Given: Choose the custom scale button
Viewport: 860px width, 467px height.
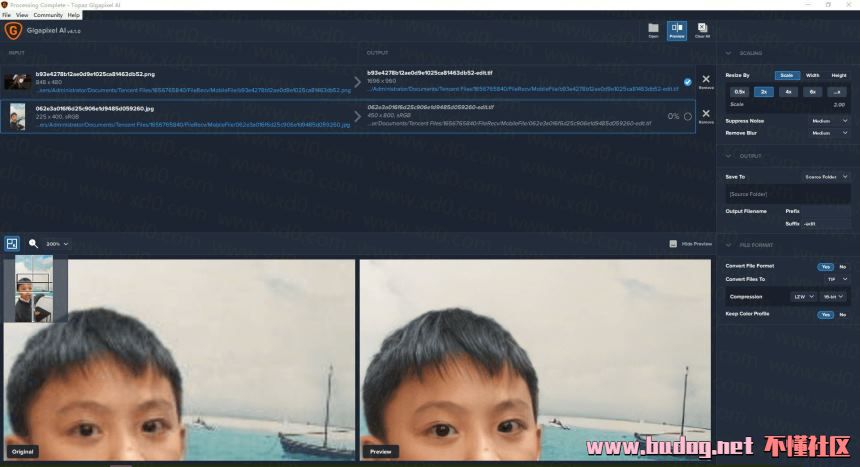Looking at the screenshot, I should click(x=836, y=92).
